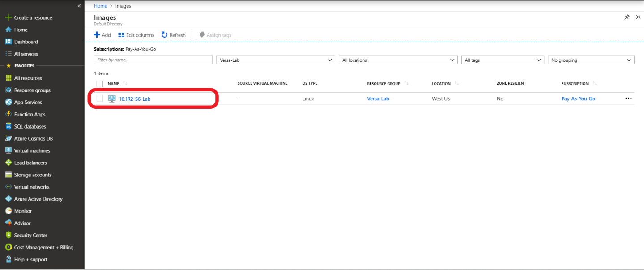
Task: Tick the 16.1R2-S6-Lab row checkbox
Action: click(x=100, y=99)
